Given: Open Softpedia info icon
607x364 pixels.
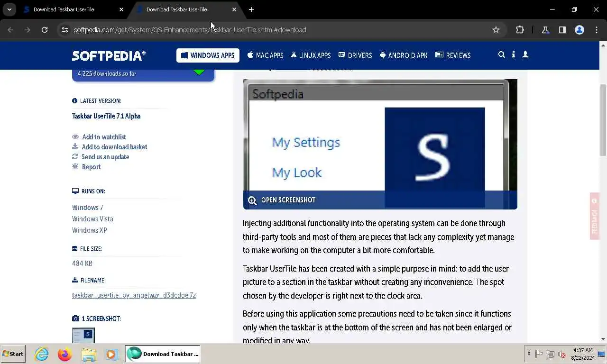Looking at the screenshot, I should pos(513,55).
